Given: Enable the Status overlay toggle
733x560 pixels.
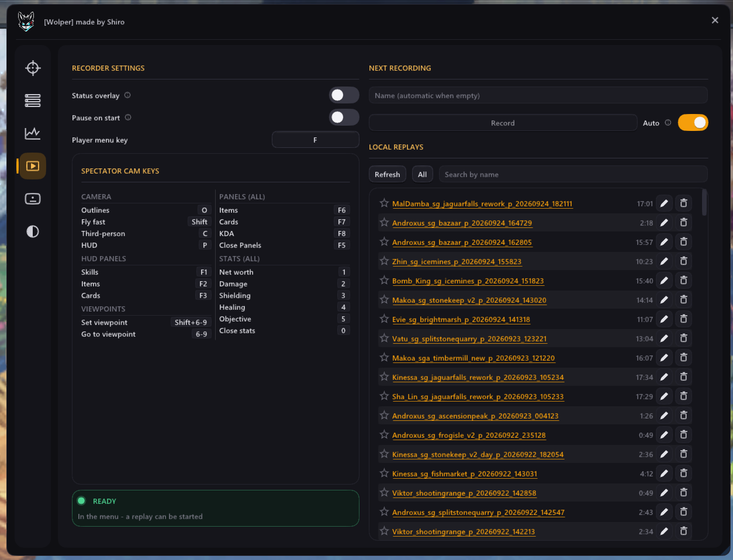Looking at the screenshot, I should coord(344,95).
